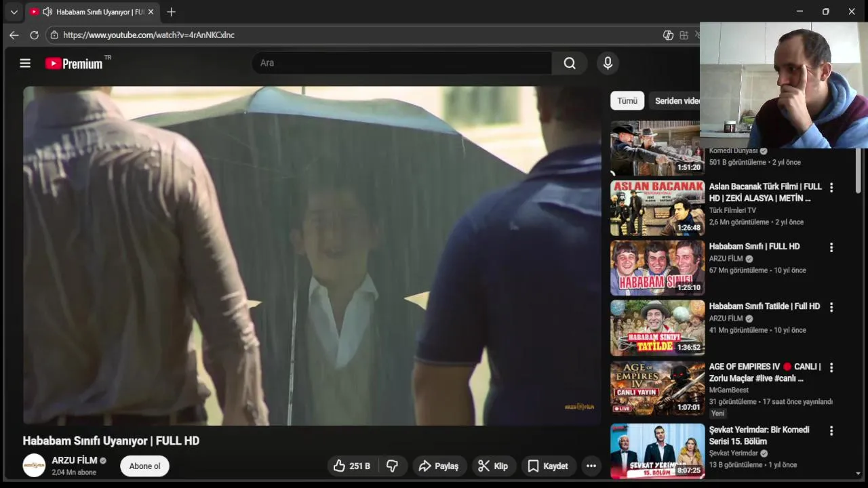Viewport: 868px width, 488px height.
Task: Click the 'Yeni' badge
Action: coord(718,413)
